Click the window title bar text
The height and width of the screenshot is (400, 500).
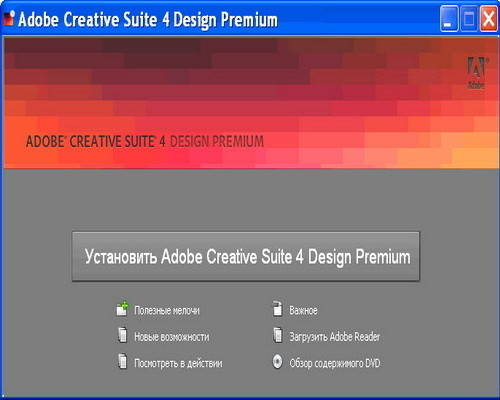coord(148,19)
